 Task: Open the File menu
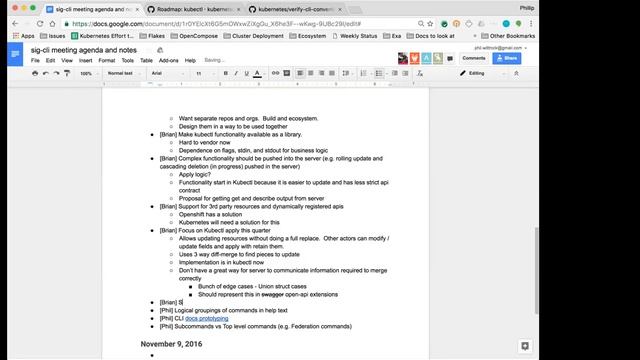pyautogui.click(x=36, y=60)
